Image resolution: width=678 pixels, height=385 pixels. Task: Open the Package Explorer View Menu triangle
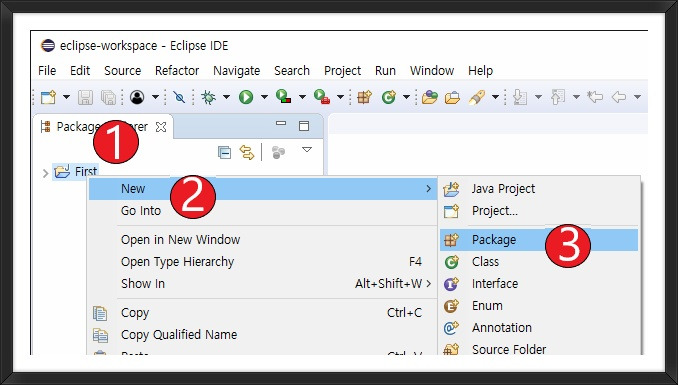tap(307, 150)
